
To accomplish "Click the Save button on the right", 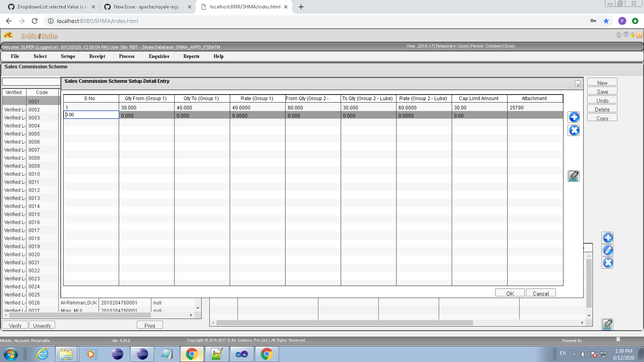I will click(602, 91).
